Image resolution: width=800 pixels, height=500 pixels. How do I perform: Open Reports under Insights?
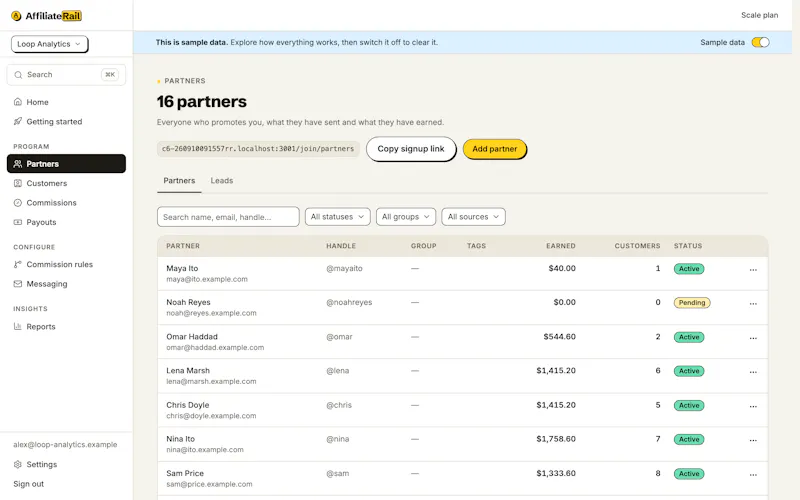pos(66,327)
